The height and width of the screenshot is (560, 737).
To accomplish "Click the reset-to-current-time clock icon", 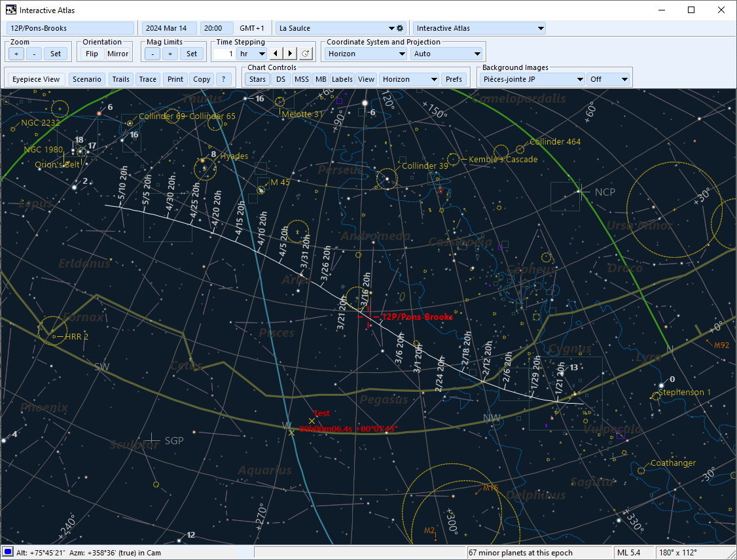I will 306,54.
